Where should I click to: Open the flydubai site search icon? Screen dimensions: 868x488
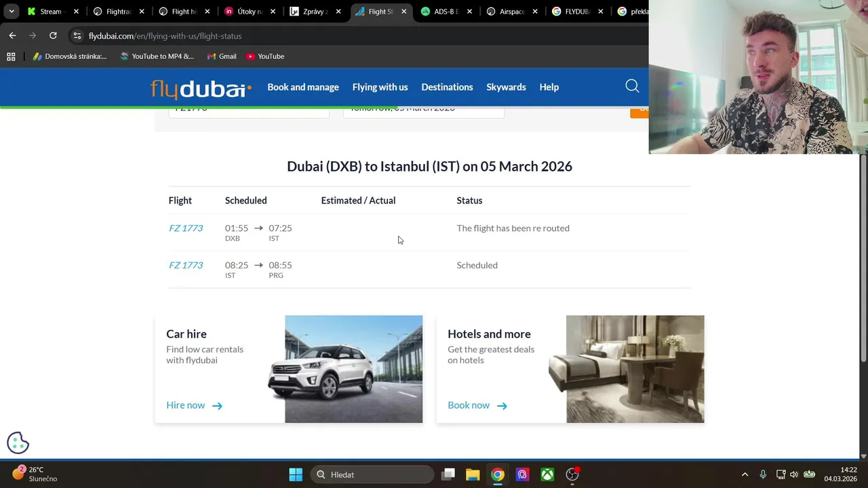[632, 86]
